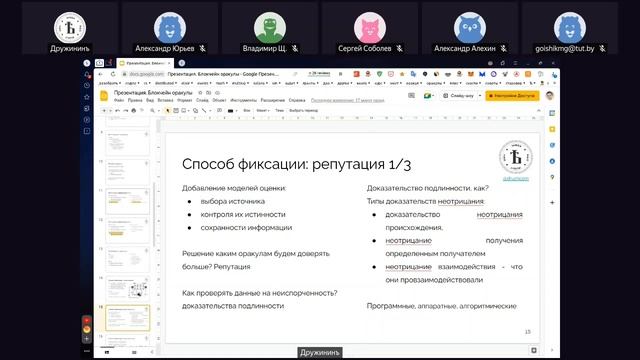
Task: Hide the side panel arrow bottom right
Action: [552, 350]
